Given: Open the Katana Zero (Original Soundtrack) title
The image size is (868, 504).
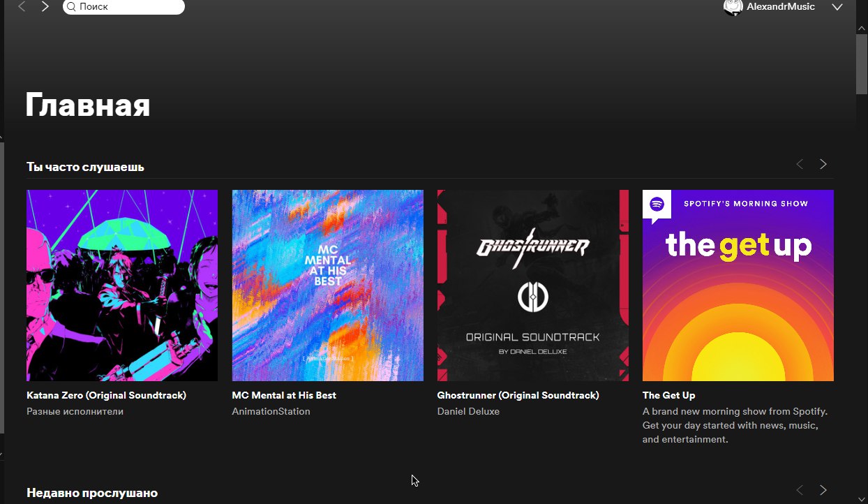Looking at the screenshot, I should (x=106, y=395).
